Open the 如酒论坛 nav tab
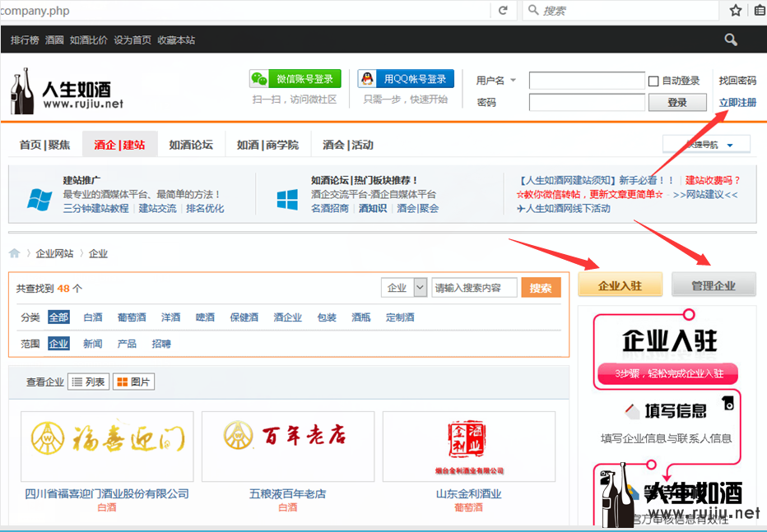 [x=191, y=145]
